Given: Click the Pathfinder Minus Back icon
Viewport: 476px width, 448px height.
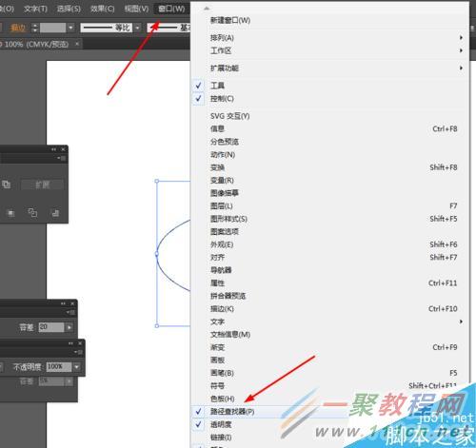Looking at the screenshot, I should (55, 213).
